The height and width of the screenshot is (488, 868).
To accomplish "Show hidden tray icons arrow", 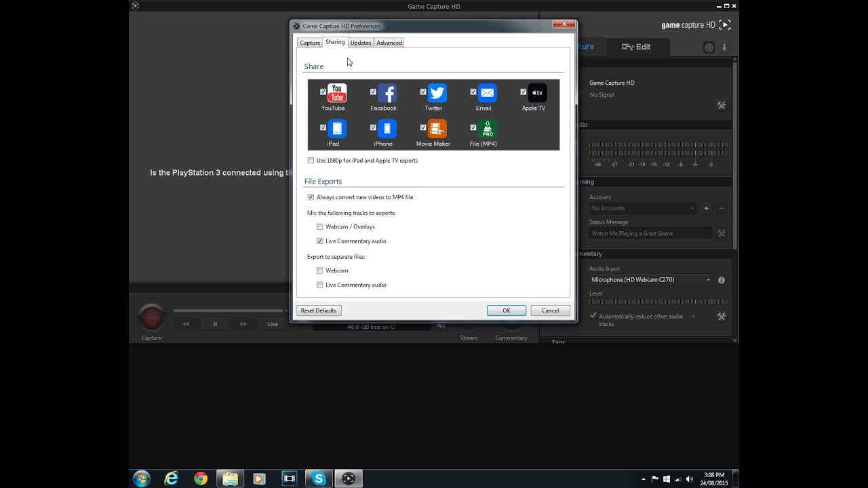I will coord(644,479).
